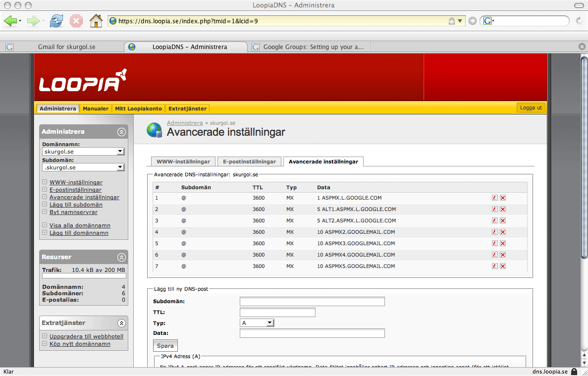This screenshot has width=588, height=376.
Task: Edit record 10 ASPMX5.GOOGLEMAIL.COM
Action: pyautogui.click(x=495, y=266)
